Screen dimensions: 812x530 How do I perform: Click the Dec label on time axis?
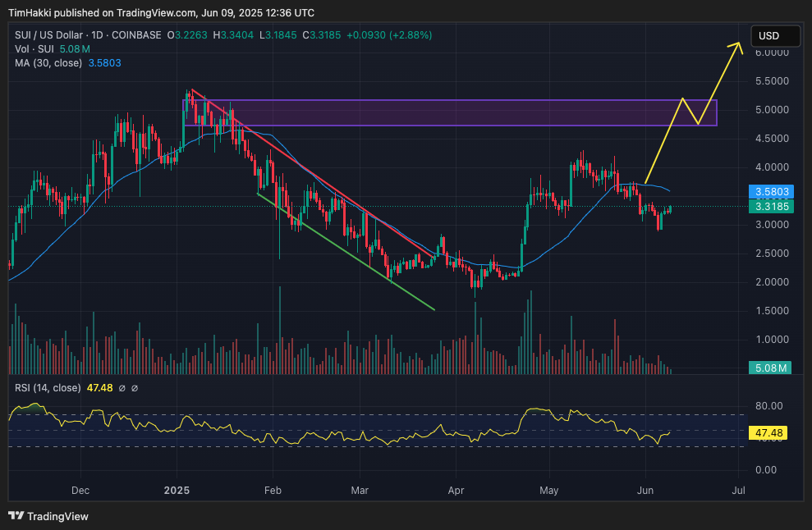pos(80,490)
